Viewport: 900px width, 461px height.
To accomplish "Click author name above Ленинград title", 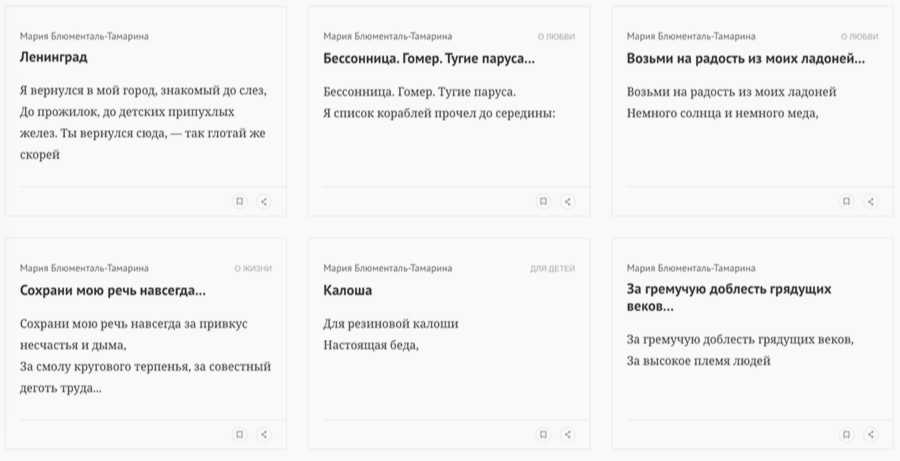I will tap(84, 36).
